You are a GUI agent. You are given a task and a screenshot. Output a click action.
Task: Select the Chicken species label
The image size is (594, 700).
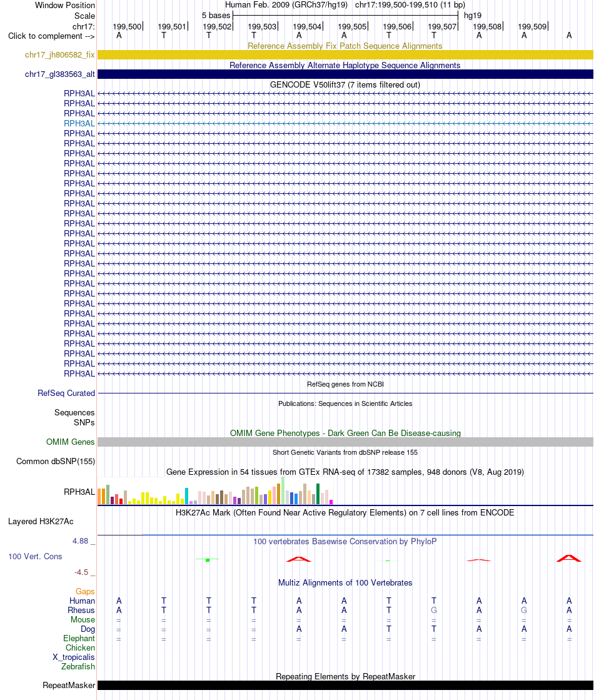pyautogui.click(x=80, y=648)
